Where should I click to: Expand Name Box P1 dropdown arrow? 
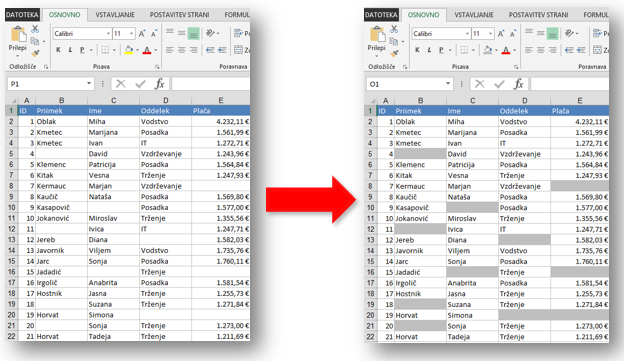click(89, 84)
